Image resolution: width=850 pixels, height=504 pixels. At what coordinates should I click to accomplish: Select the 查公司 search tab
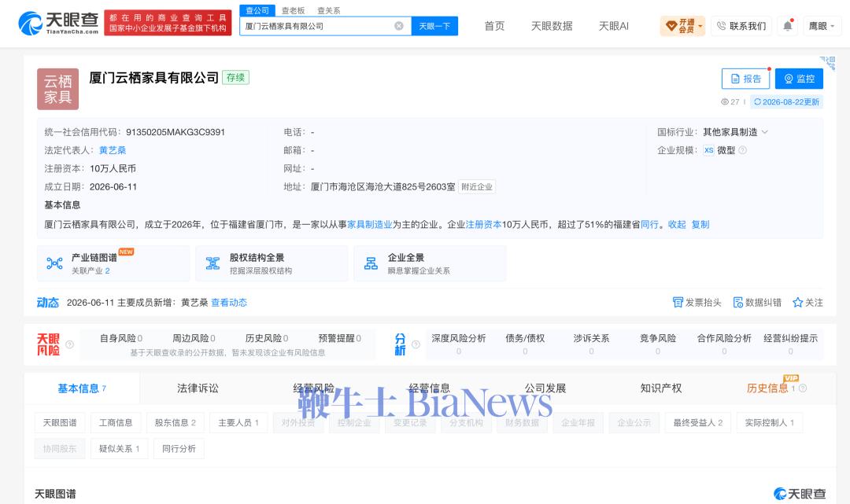tap(257, 10)
